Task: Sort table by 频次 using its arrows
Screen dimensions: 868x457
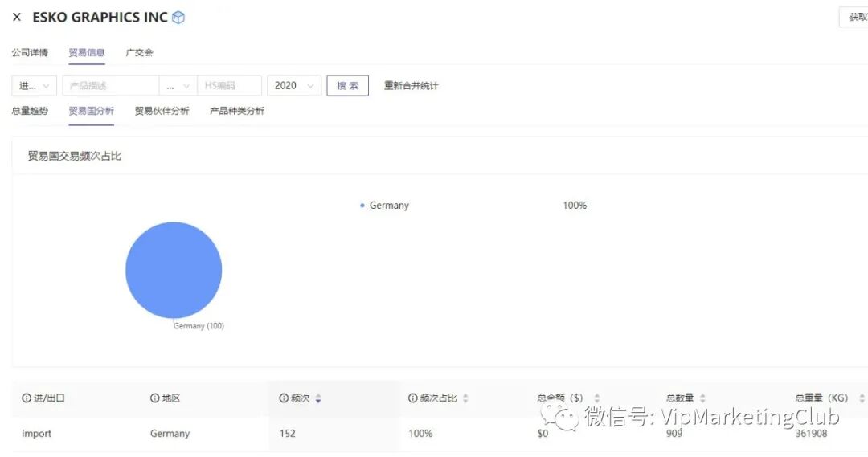Action: tap(318, 398)
